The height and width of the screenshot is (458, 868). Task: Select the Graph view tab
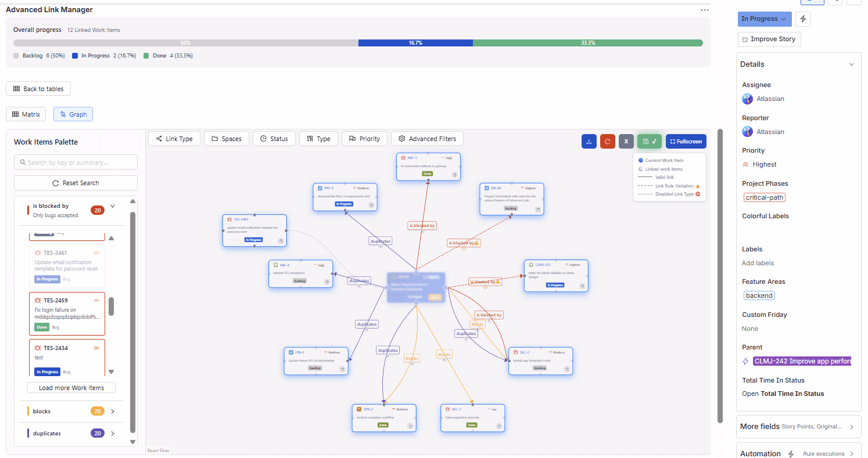(73, 114)
